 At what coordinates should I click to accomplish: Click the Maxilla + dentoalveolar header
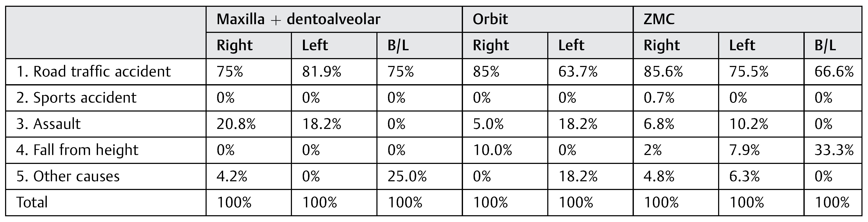click(x=298, y=19)
